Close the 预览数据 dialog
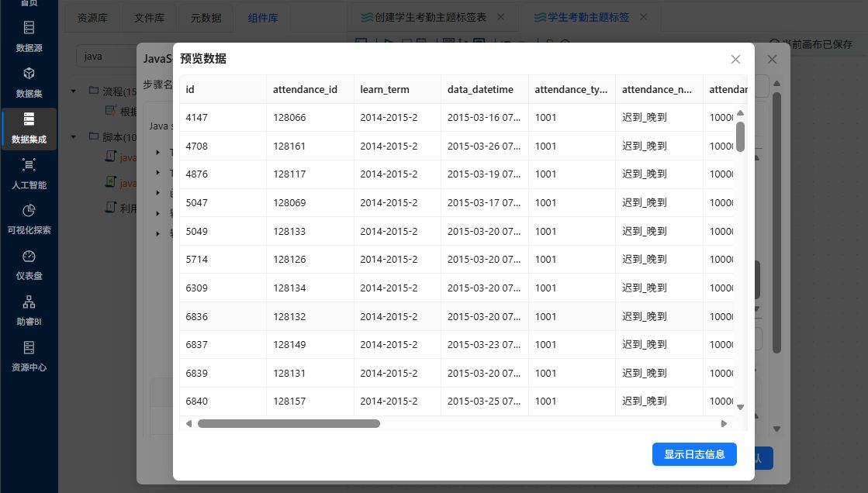This screenshot has width=868, height=493. coord(735,59)
